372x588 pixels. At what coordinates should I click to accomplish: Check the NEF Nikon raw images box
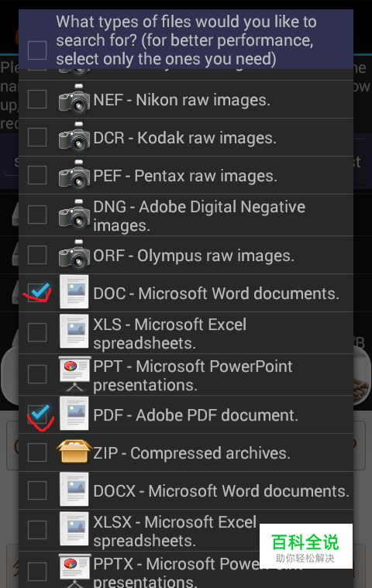(x=37, y=99)
